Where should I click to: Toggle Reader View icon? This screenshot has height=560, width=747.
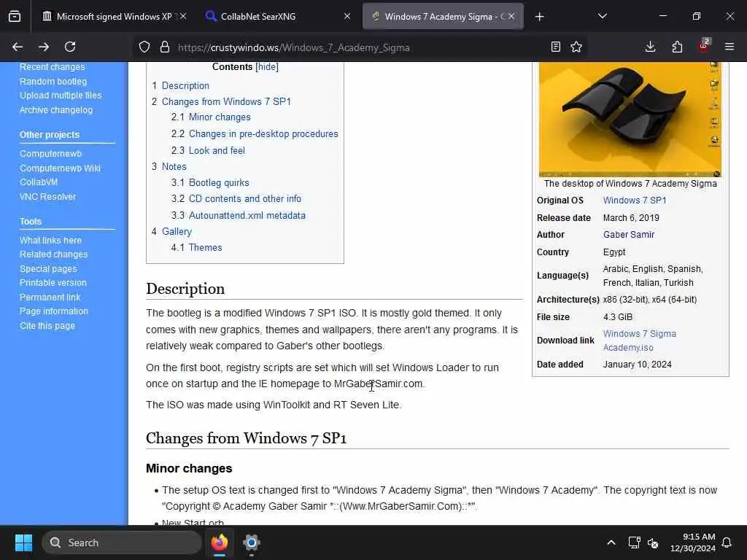point(555,47)
